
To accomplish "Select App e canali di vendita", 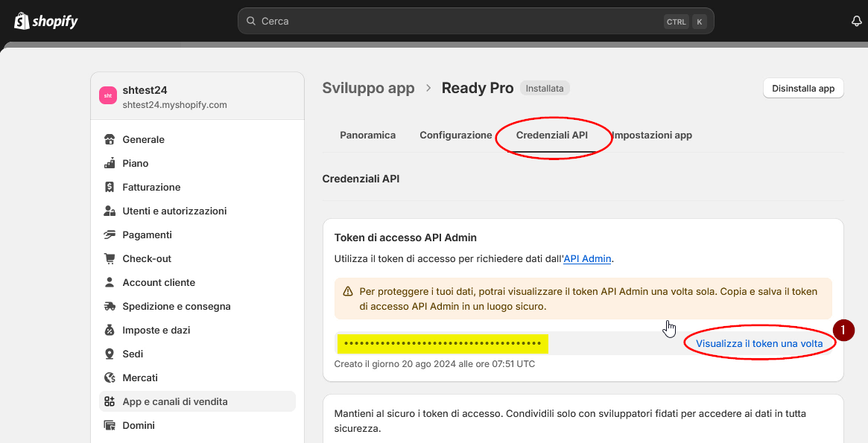I will pos(197,401).
